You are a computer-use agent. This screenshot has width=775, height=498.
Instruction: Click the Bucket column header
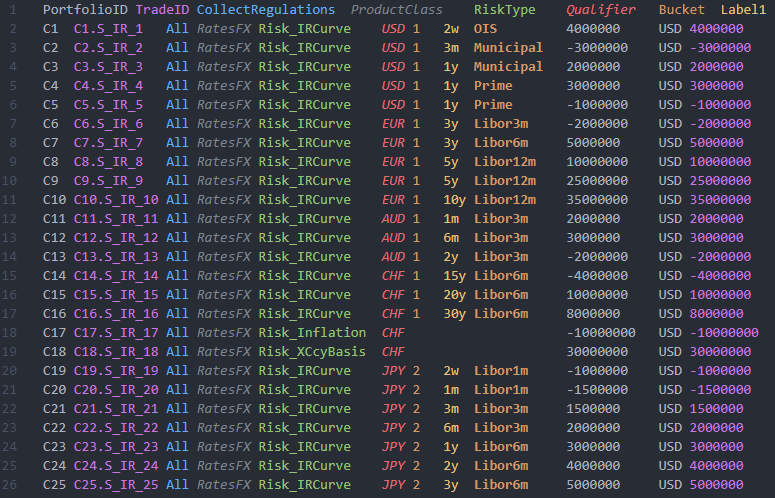682,9
